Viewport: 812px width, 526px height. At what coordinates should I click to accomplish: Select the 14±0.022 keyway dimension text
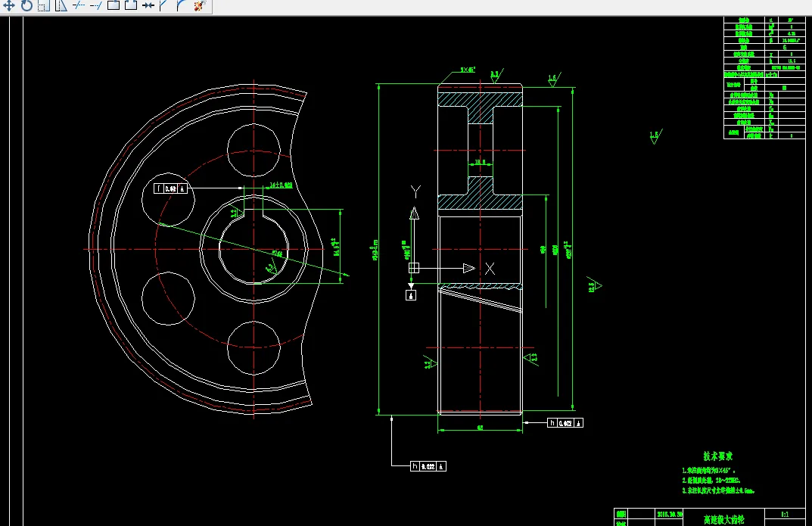click(281, 185)
